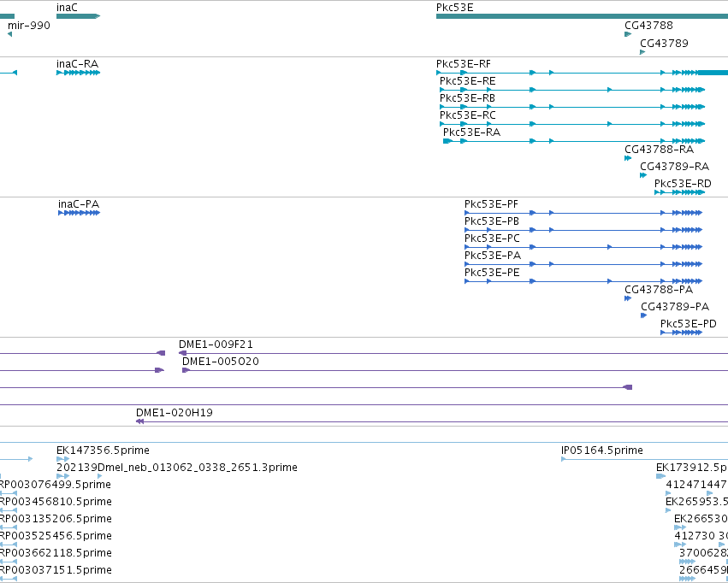The height and width of the screenshot is (583, 728).
Task: Click the CG43789-PA protein label
Action: coord(675,307)
